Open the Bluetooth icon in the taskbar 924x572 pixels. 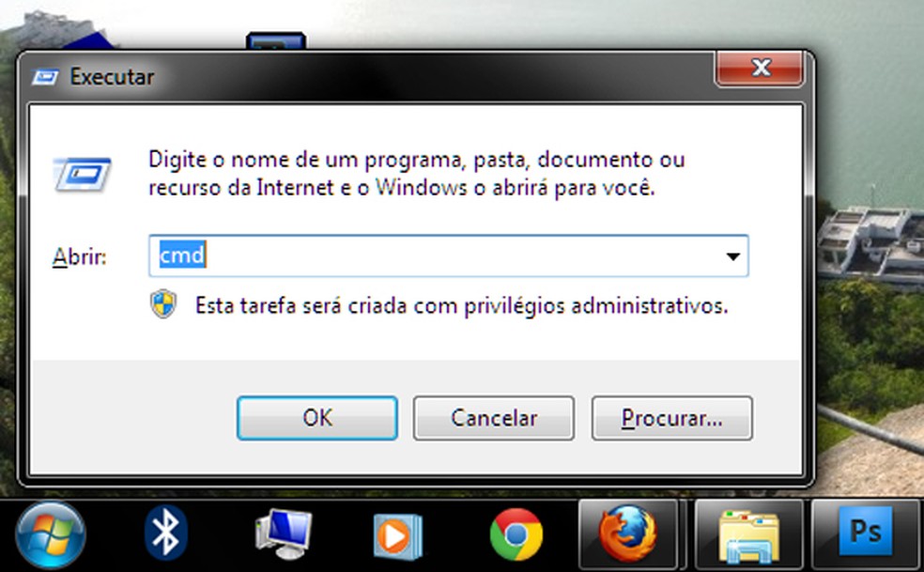coord(165,533)
